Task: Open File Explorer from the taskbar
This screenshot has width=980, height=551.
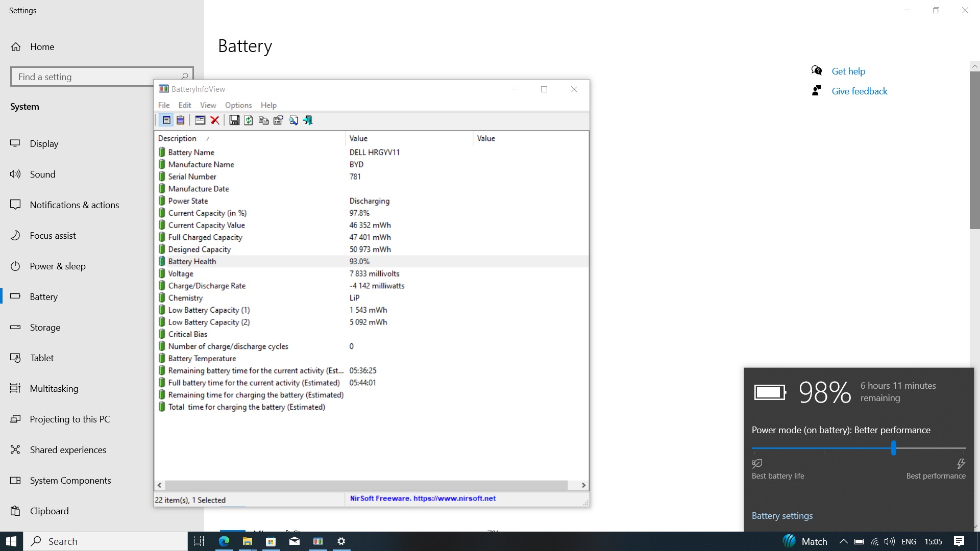Action: (x=248, y=541)
